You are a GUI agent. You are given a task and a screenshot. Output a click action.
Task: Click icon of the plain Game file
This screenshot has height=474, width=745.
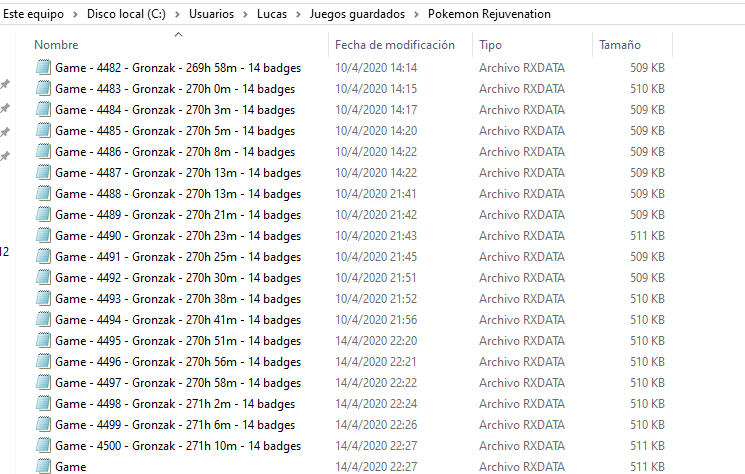43,466
